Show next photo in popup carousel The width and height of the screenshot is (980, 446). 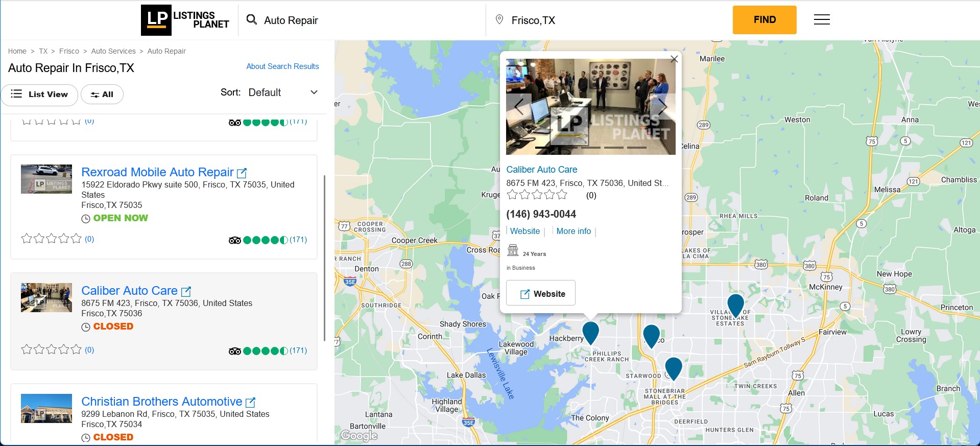point(662,107)
